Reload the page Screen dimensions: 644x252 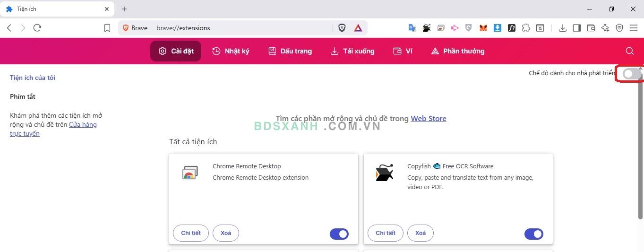37,28
